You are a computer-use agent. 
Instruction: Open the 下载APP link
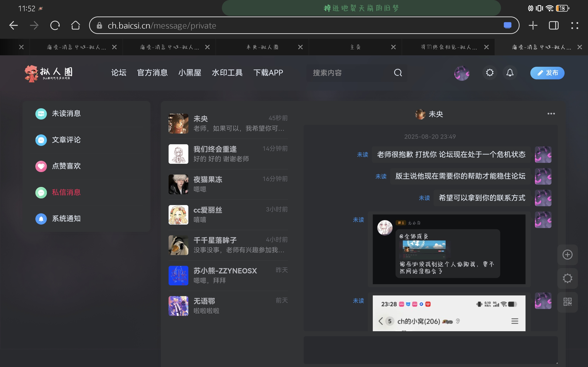click(x=268, y=72)
